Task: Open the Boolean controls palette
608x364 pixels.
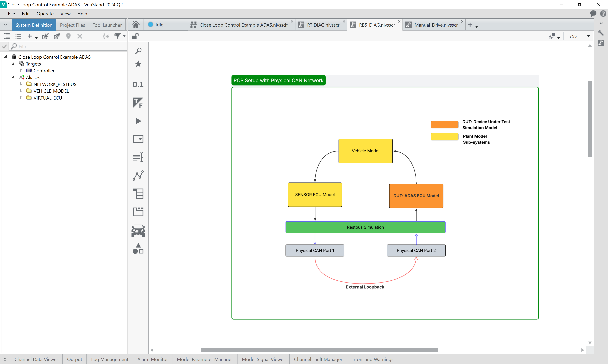Action: pyautogui.click(x=138, y=103)
